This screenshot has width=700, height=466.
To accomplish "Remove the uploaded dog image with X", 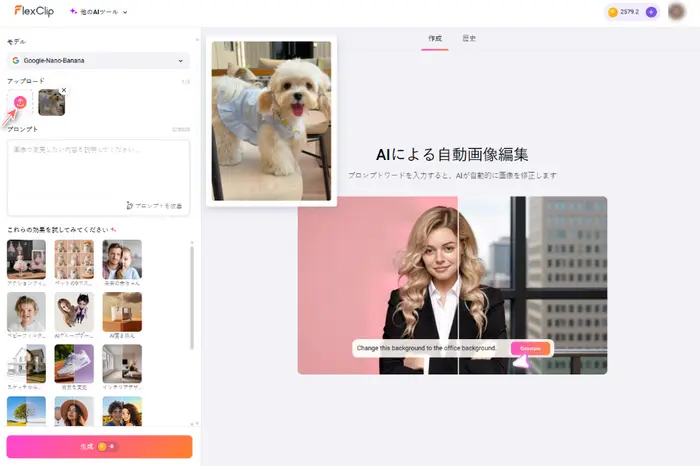I will click(x=64, y=90).
